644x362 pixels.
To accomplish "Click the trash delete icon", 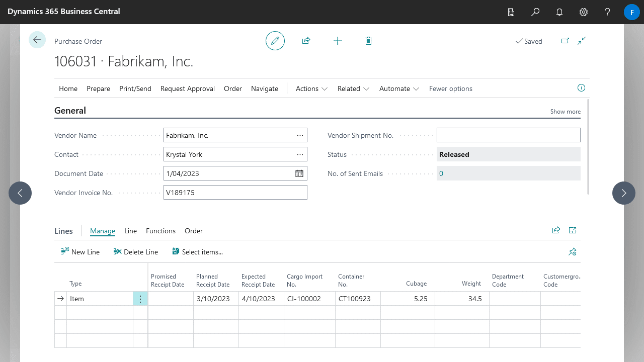I will click(368, 41).
